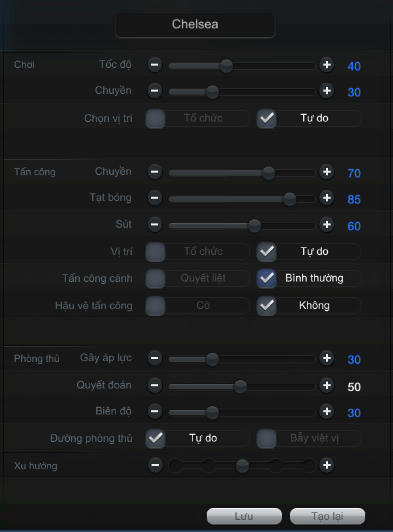393x532 pixels.
Task: Toggle Tự do for Đường phòng thủ
Action: coord(155,438)
